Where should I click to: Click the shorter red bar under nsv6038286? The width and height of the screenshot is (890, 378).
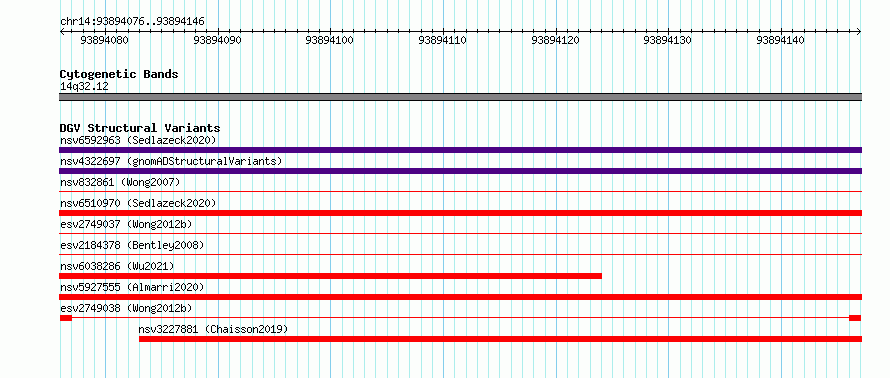330,276
